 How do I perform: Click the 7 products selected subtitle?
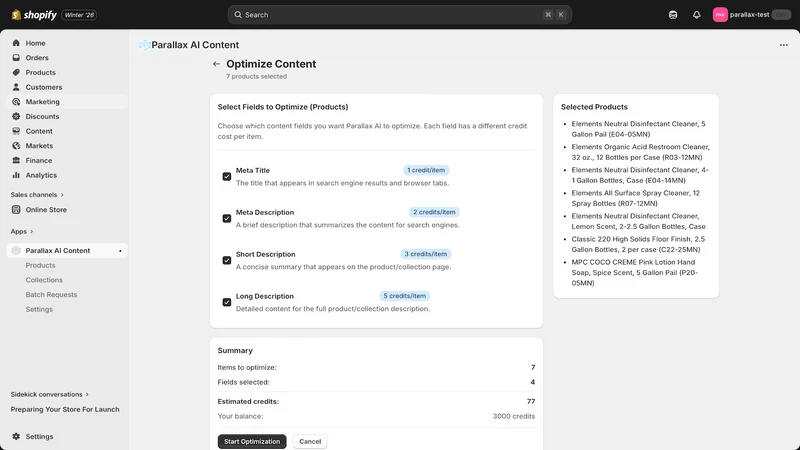click(x=257, y=77)
